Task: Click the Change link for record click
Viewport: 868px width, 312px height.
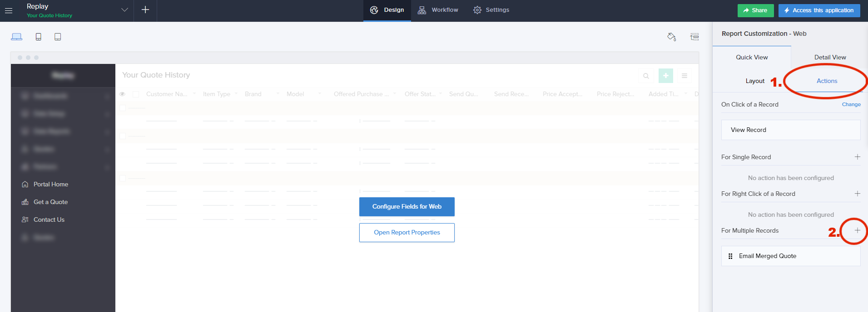Action: coord(851,104)
